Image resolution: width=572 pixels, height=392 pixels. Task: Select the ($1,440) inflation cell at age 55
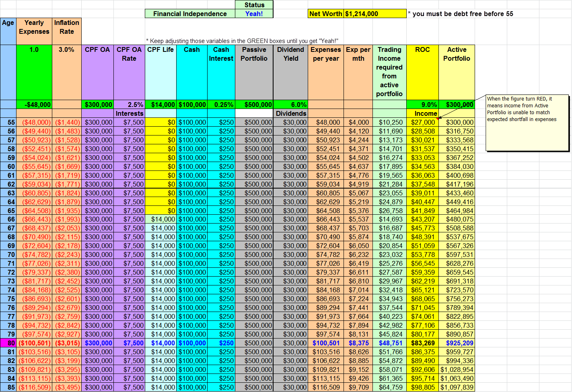pos(67,122)
